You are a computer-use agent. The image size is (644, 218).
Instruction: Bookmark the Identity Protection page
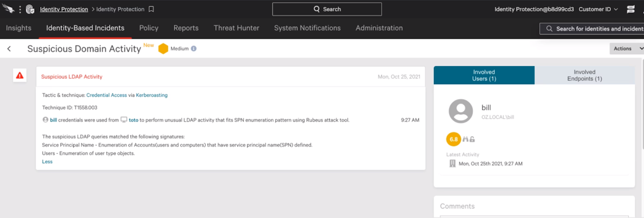point(151,9)
